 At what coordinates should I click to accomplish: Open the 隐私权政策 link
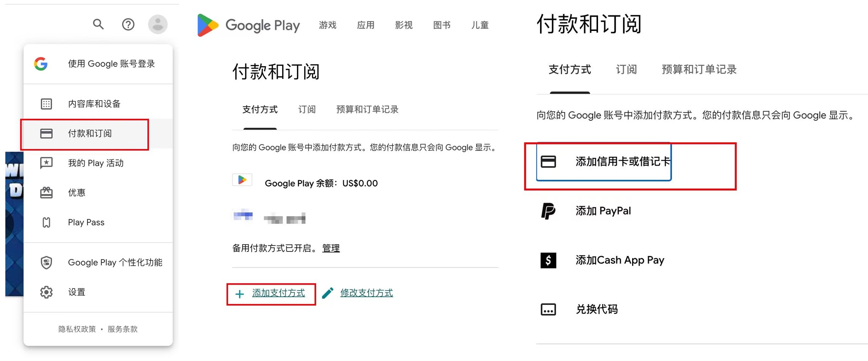coord(77,329)
